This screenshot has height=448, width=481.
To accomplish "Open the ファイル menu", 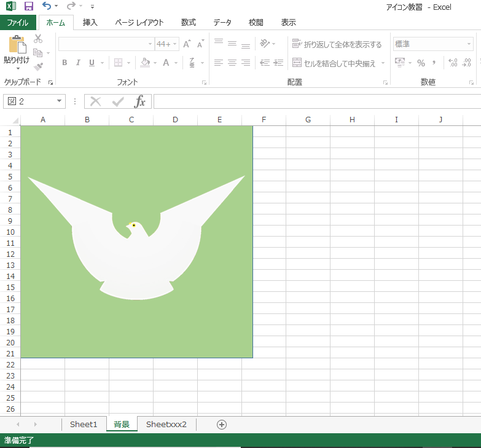I will [x=18, y=22].
